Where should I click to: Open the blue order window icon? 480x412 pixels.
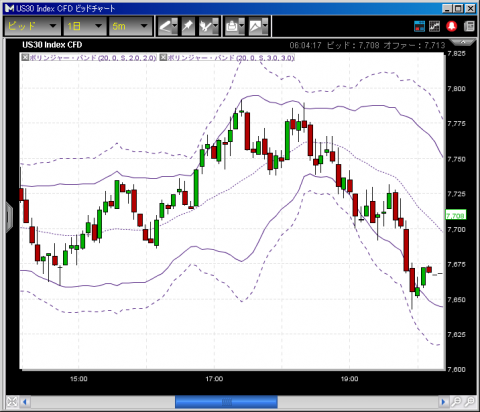[419, 26]
